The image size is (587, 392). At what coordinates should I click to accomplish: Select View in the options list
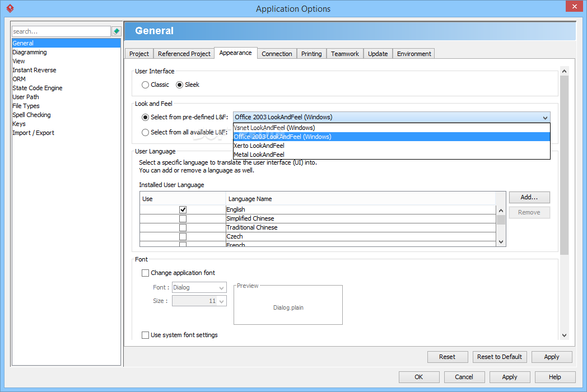click(66, 61)
